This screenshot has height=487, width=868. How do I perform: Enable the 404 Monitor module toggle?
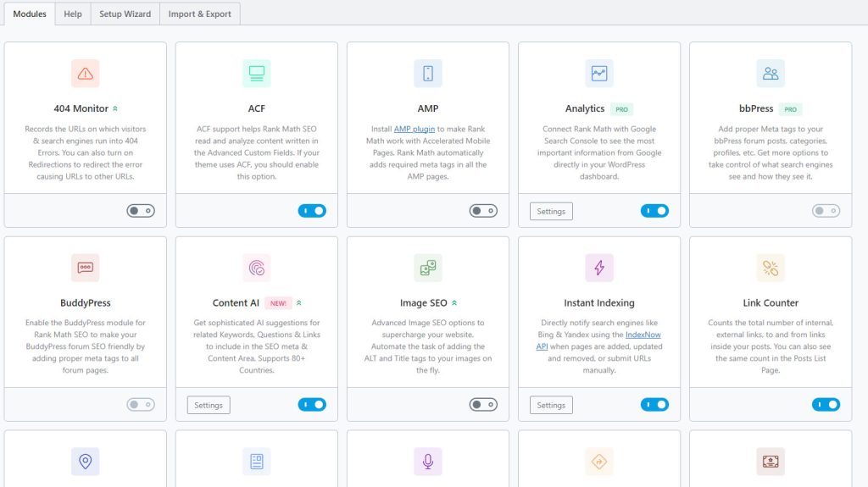(141, 211)
